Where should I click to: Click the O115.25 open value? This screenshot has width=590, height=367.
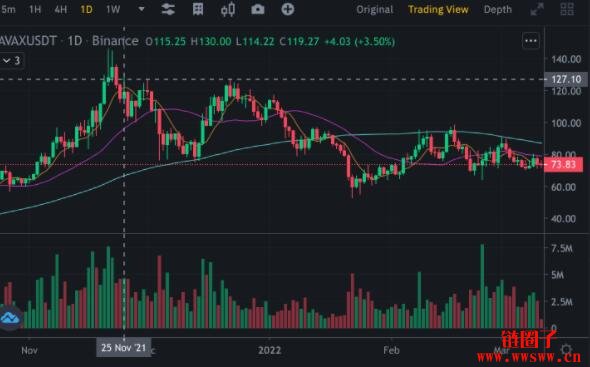point(166,41)
